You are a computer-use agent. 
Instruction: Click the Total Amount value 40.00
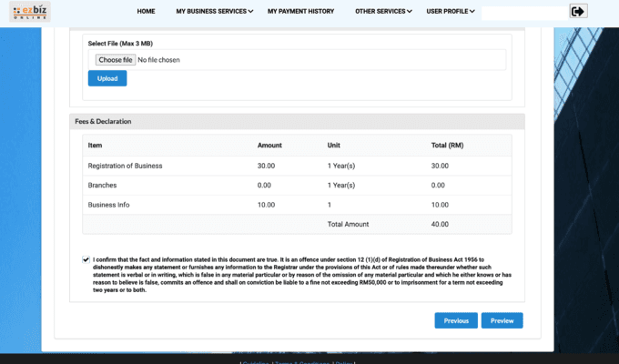tap(440, 224)
